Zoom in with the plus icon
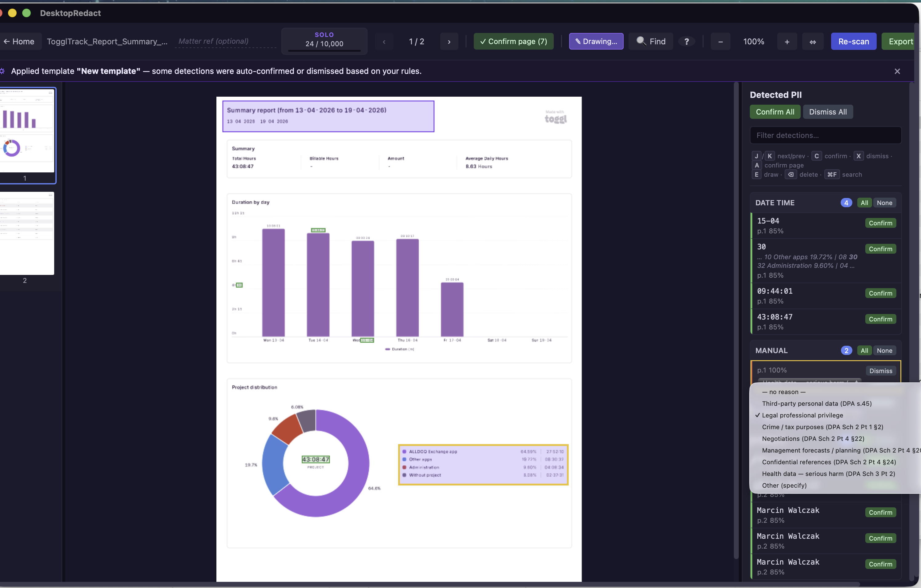This screenshot has width=921, height=588. (787, 41)
